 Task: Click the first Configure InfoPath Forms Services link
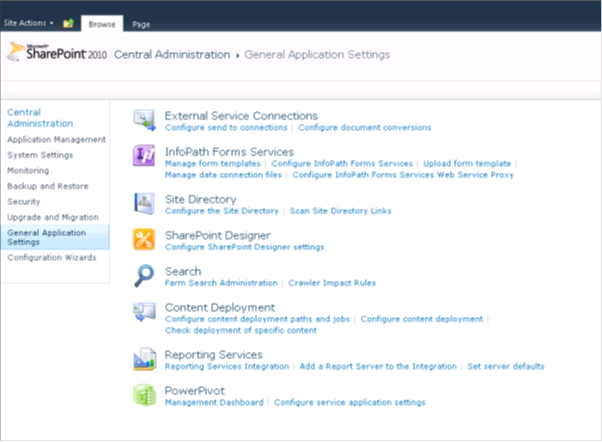coord(342,164)
